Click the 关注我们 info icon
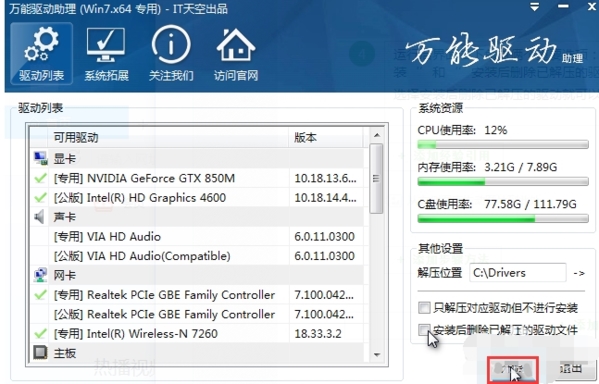Screen dimensions: 599x384 171,54
